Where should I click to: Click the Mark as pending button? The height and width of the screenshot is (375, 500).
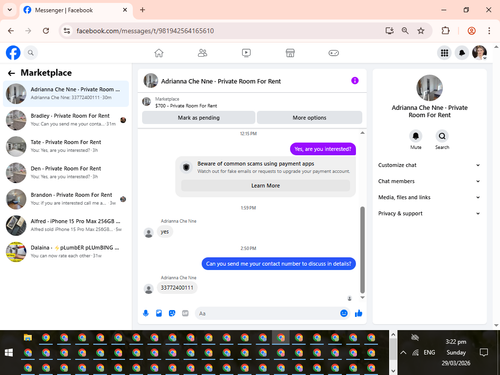(x=199, y=118)
